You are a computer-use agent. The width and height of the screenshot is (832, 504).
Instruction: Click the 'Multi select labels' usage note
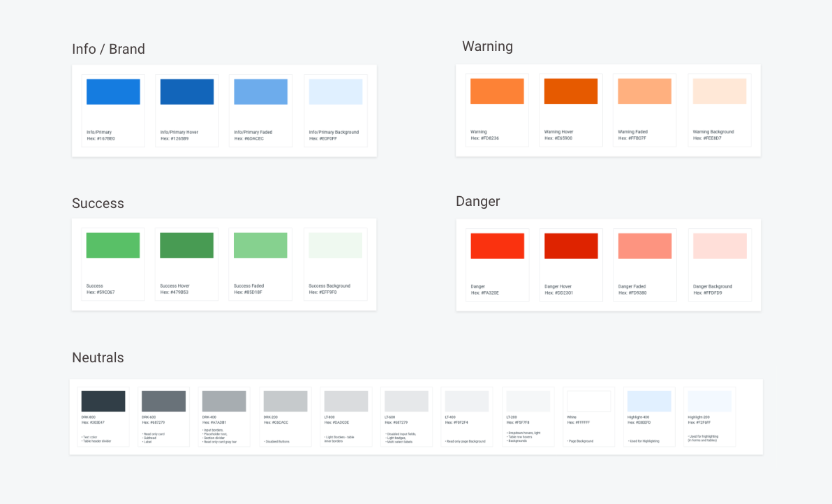[399, 442]
